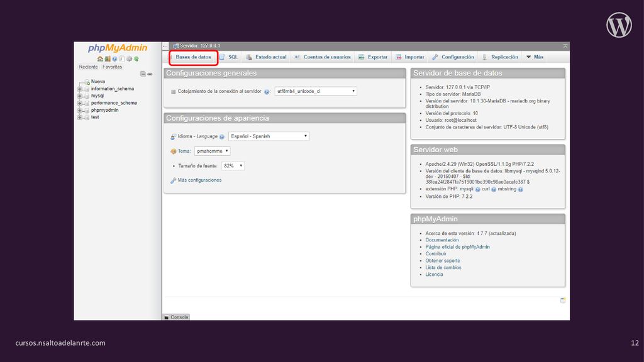
Task: Click the Obtener soporte link
Action: 443,261
